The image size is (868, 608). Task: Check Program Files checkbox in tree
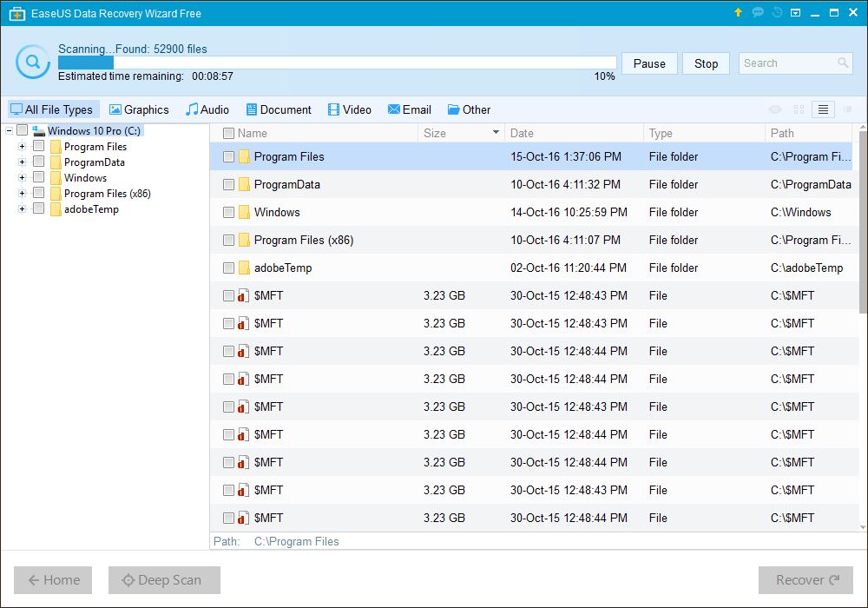[x=39, y=146]
